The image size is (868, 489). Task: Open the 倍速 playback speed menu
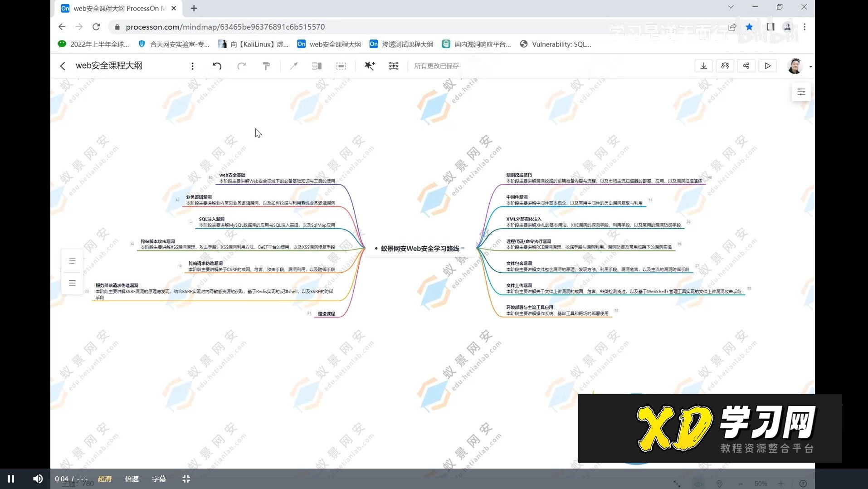pos(132,479)
